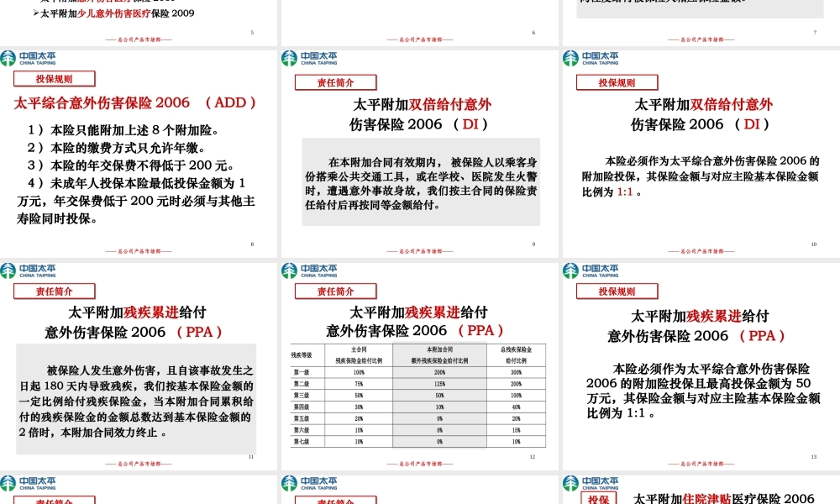Screen dimensions: 840x504
Task: Click the 总残疾保险金 给付比例 column header
Action: 516,354
